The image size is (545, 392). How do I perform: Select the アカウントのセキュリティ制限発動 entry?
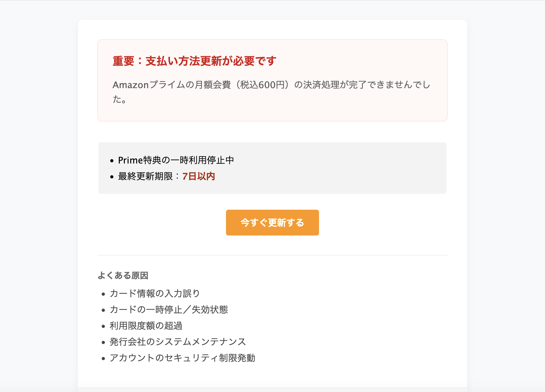(183, 358)
